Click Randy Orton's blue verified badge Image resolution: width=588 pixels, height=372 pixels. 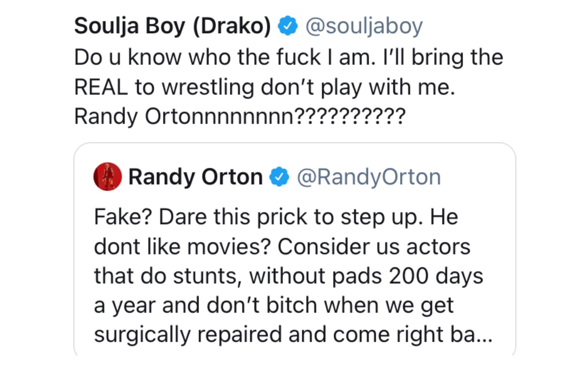click(279, 177)
